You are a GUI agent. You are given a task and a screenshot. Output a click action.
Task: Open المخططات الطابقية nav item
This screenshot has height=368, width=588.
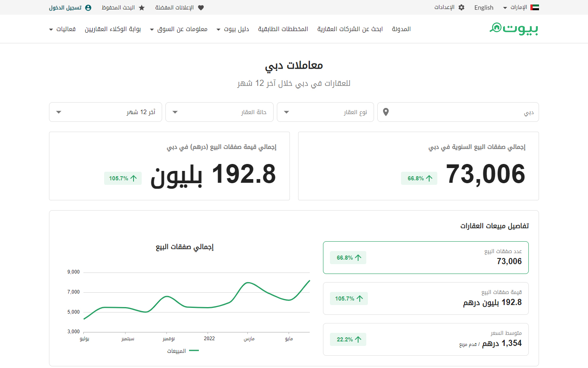[x=283, y=29]
